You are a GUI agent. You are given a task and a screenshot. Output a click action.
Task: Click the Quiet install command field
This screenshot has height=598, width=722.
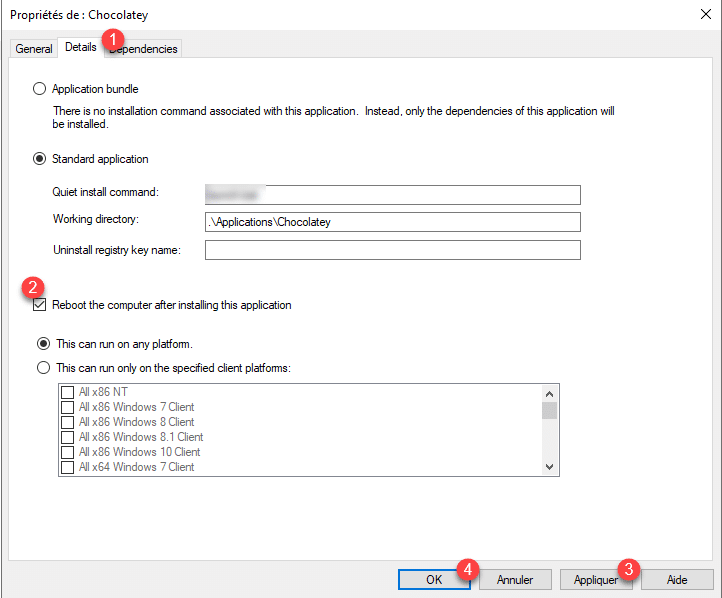[392, 195]
